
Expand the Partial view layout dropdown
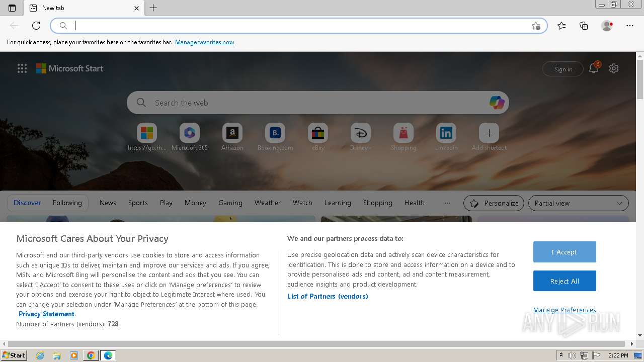pos(578,203)
